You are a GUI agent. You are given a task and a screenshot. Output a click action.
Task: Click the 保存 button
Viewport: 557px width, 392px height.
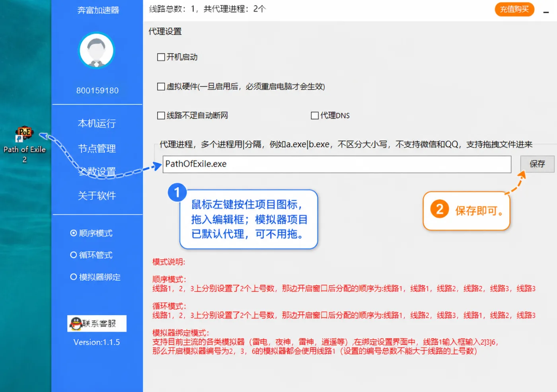537,164
